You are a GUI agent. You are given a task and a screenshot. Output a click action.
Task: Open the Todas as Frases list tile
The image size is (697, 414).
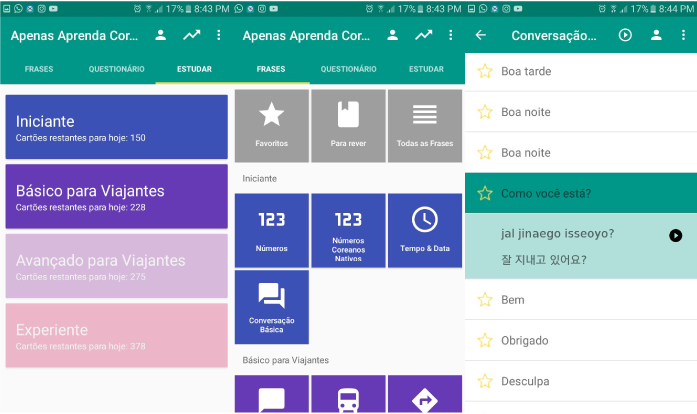(425, 125)
